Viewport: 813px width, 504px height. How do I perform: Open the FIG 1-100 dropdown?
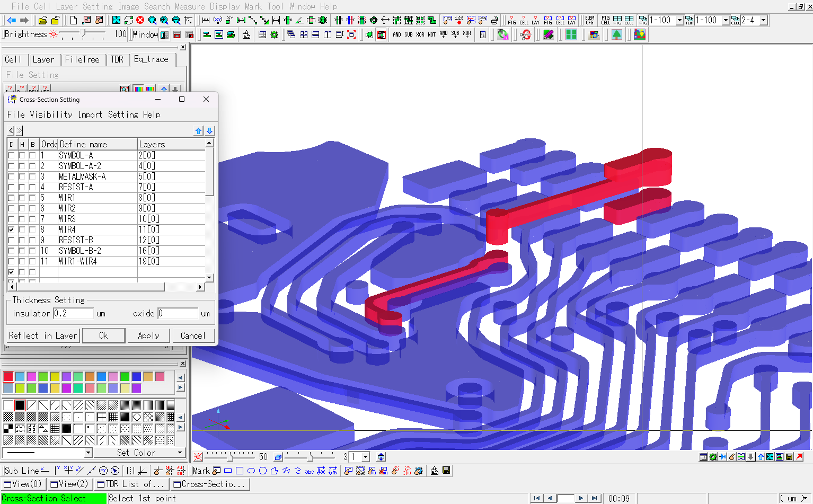coord(679,20)
